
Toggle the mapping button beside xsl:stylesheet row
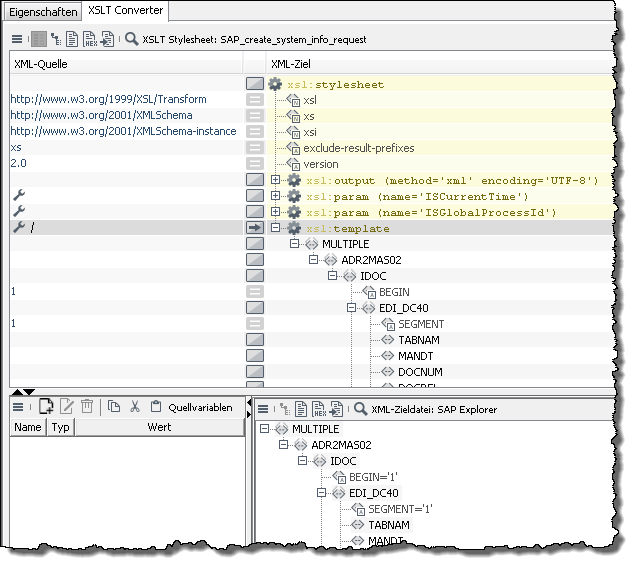coord(256,85)
